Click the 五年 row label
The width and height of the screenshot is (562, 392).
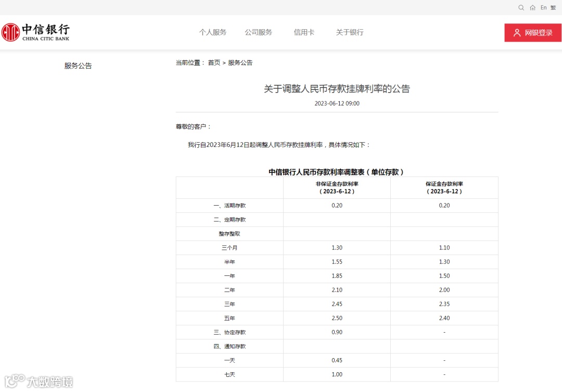click(x=229, y=318)
